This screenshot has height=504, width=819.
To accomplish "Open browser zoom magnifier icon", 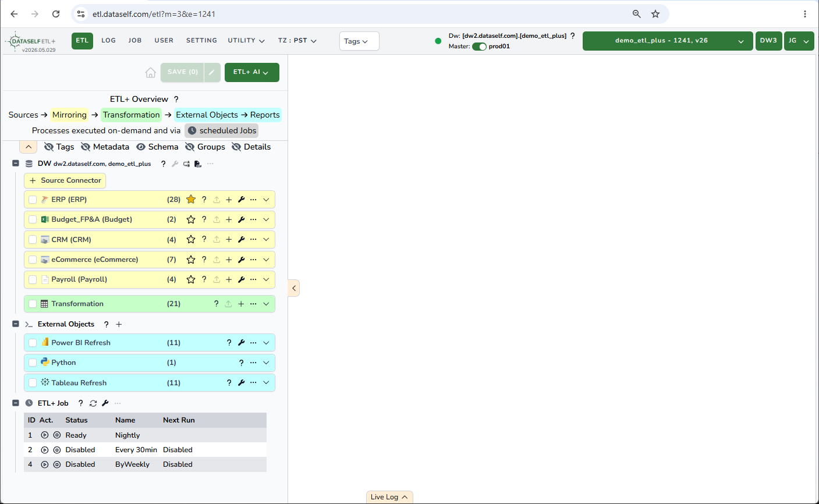I will 637,14.
